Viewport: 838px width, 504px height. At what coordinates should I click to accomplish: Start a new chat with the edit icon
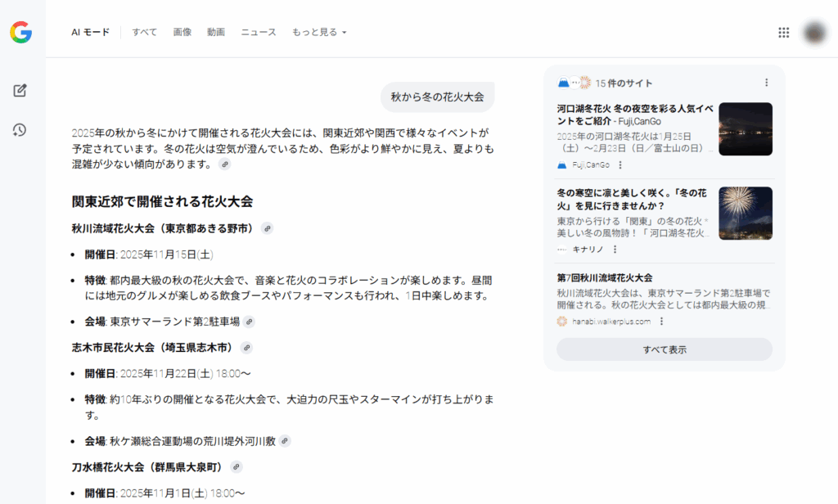(20, 90)
